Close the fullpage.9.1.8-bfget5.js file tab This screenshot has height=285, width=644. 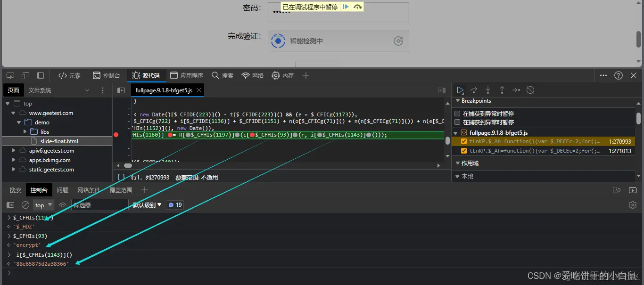pyautogui.click(x=199, y=90)
